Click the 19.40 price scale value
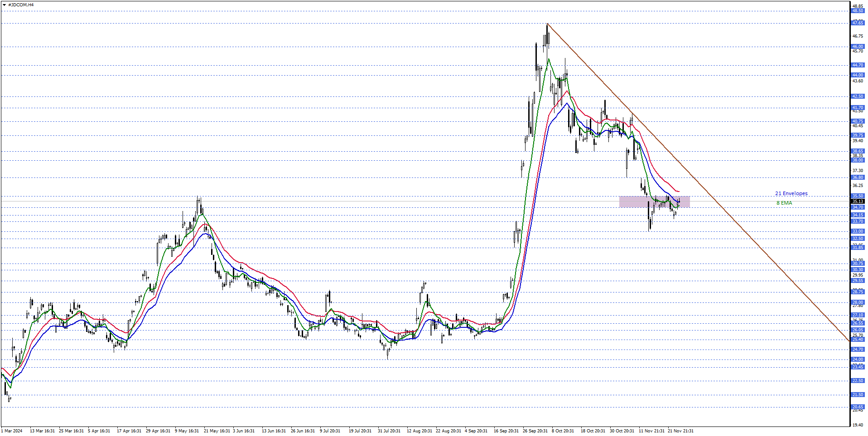The height and width of the screenshot is (436, 868). pos(858,425)
